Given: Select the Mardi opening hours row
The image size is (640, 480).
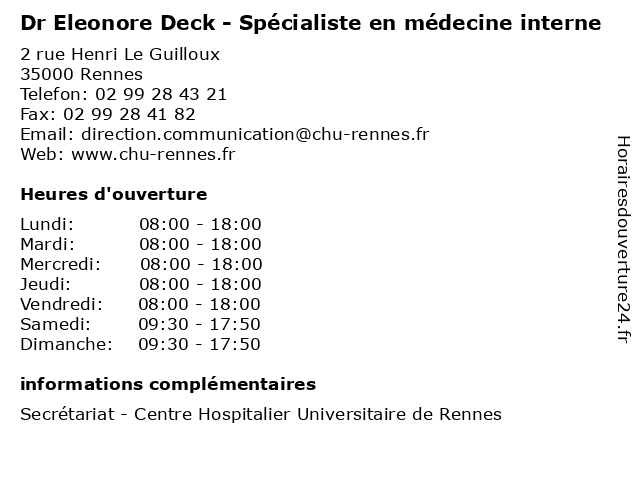Looking at the screenshot, I should [140, 244].
